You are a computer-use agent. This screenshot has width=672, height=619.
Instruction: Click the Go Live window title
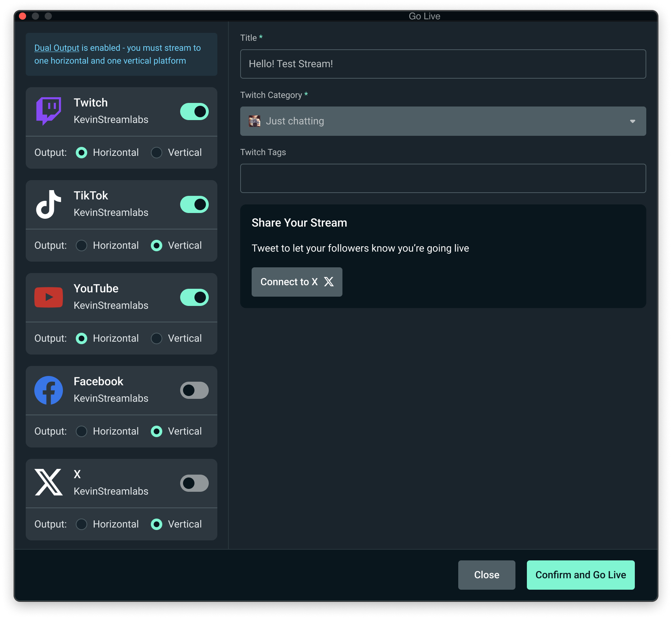click(x=424, y=16)
